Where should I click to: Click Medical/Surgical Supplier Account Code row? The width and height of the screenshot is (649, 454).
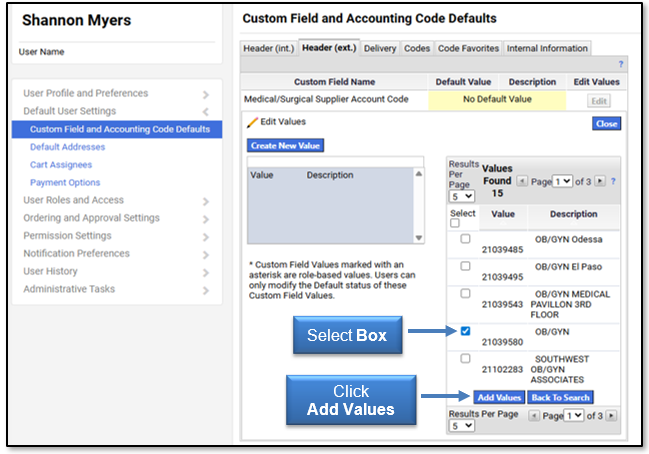click(326, 99)
